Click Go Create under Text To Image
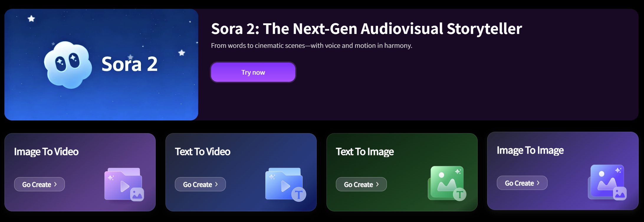The image size is (644, 222). point(361,184)
